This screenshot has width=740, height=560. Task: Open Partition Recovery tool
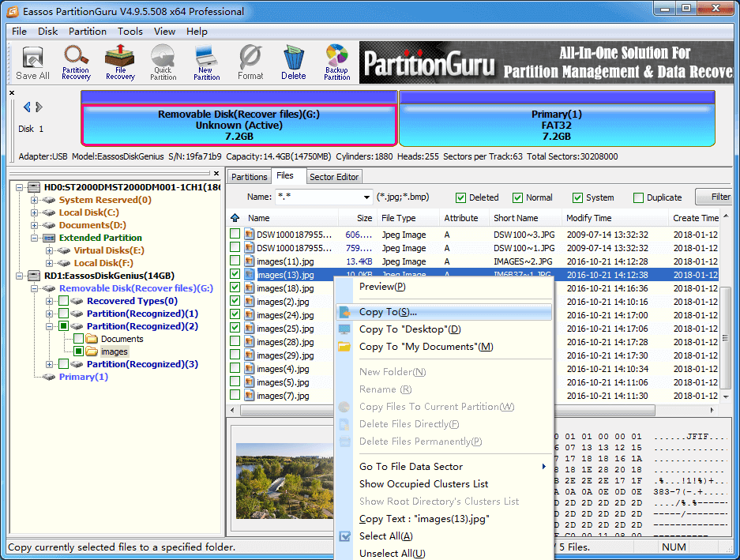click(76, 63)
